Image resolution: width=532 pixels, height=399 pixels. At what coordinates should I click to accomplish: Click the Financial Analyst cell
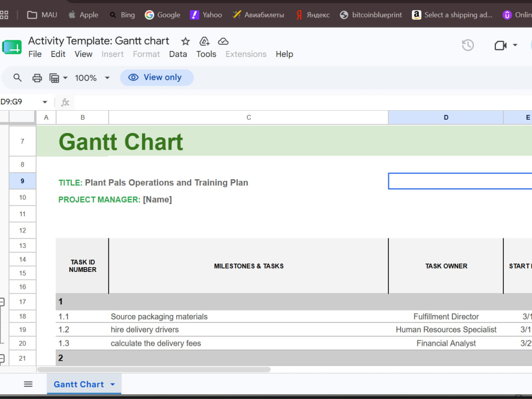[x=446, y=343]
